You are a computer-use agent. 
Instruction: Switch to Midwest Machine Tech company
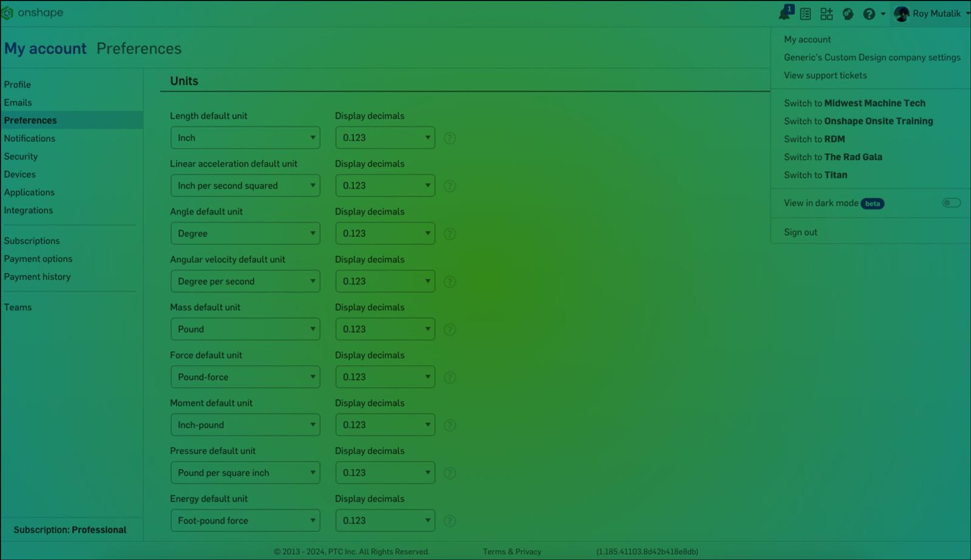pyautogui.click(x=854, y=103)
